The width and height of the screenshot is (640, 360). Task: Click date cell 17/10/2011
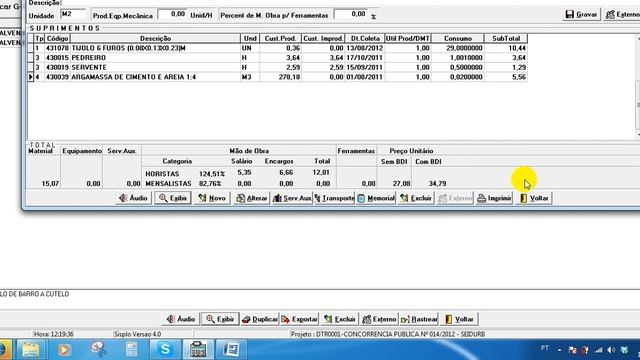364,58
